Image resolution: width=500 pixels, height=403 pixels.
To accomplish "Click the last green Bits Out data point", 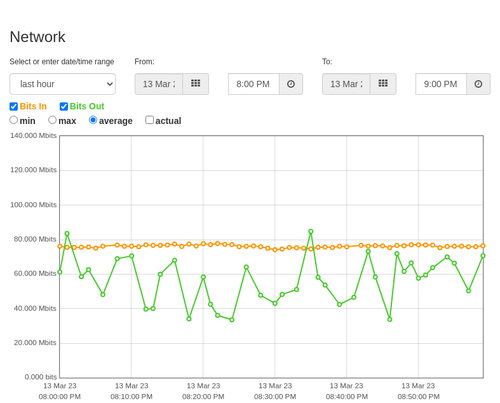I will coord(483,256).
